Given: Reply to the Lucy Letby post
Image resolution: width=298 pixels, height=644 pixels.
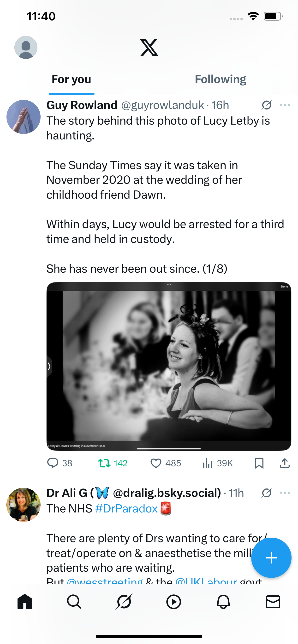Looking at the screenshot, I should click(x=53, y=463).
